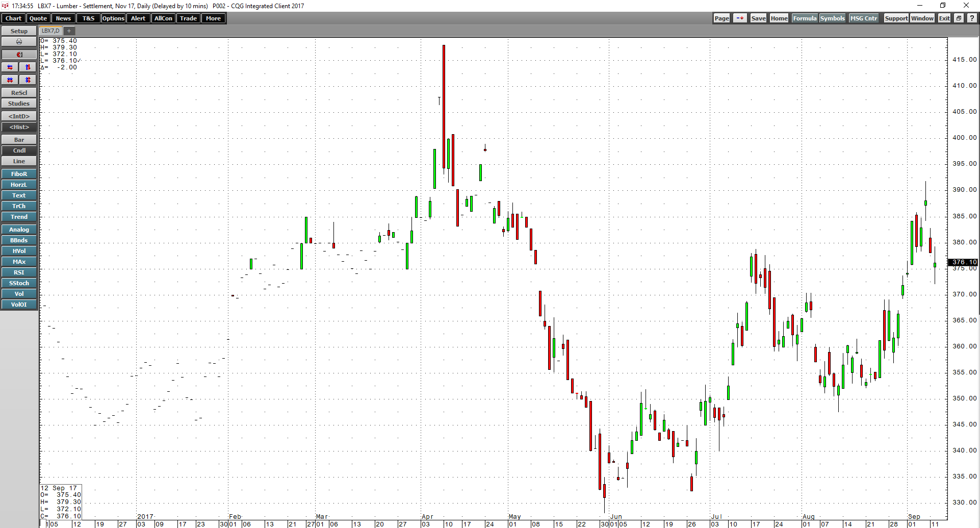Open the MSG Cntr message center
The image size is (980, 528).
[x=864, y=18]
